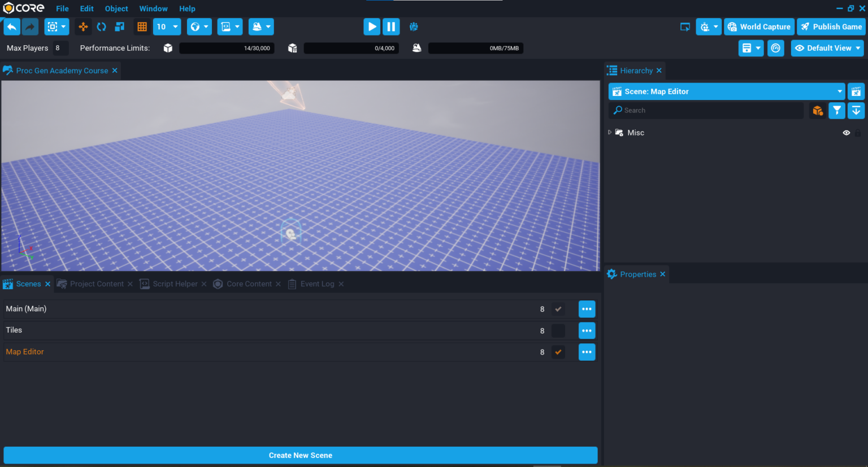This screenshot has width=868, height=467.
Task: Click the 14/30,000 performance limit bar
Action: [227, 48]
